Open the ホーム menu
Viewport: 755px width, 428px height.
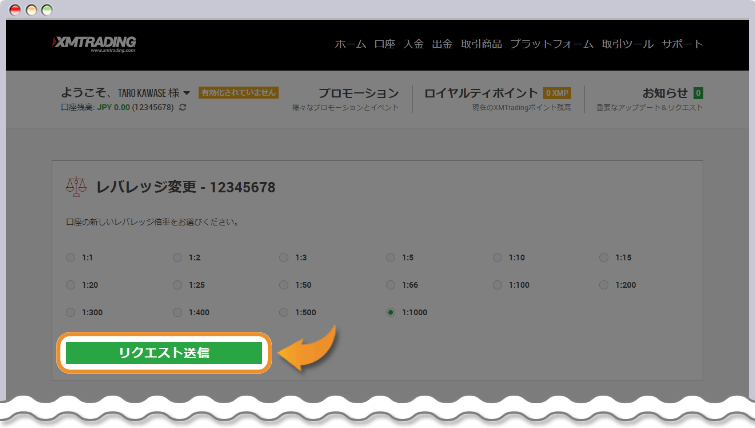[350, 44]
